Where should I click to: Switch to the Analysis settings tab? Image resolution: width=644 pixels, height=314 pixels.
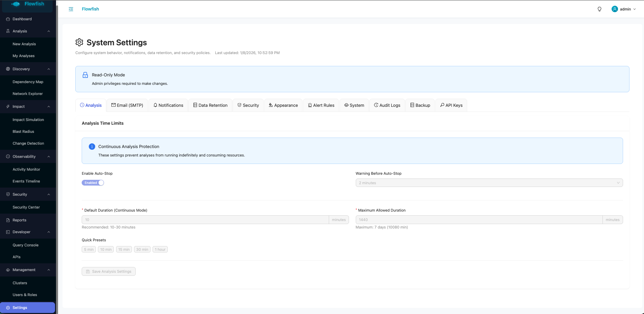point(91,105)
